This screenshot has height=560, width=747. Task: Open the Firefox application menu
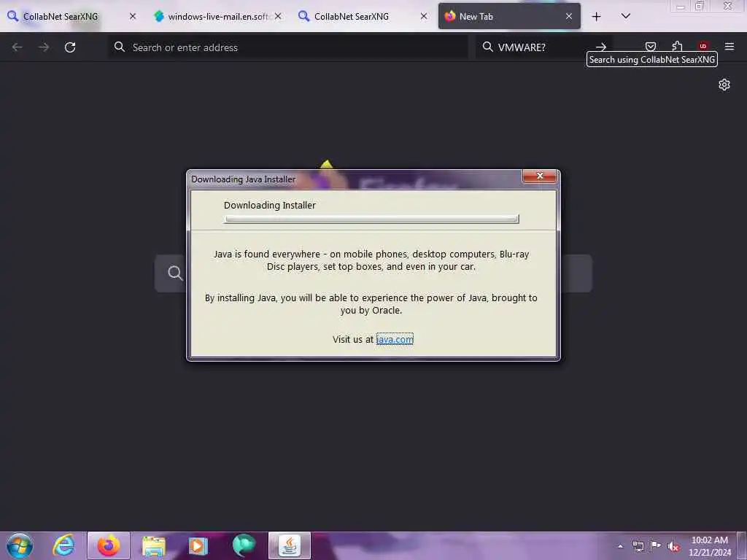coord(729,46)
